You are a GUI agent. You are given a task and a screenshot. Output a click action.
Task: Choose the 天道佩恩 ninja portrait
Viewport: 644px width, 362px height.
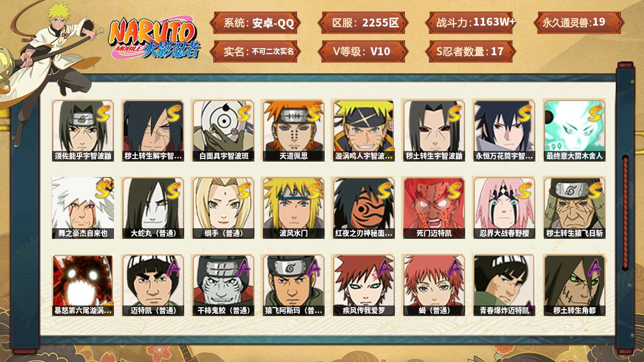(x=293, y=130)
